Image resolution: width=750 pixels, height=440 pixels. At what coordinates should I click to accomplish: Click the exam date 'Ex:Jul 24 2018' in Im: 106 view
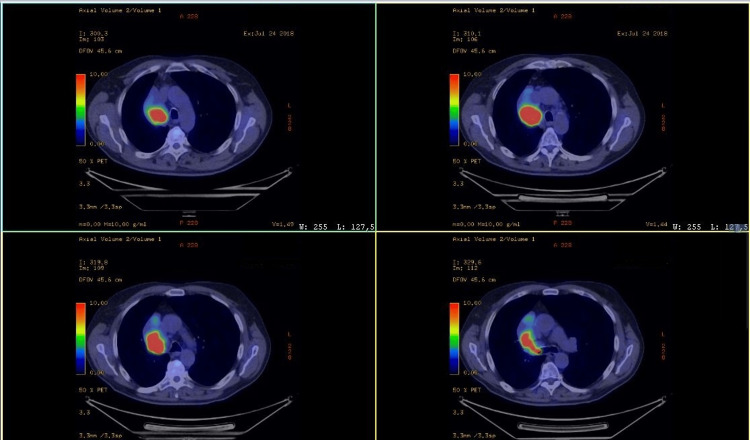(x=642, y=33)
